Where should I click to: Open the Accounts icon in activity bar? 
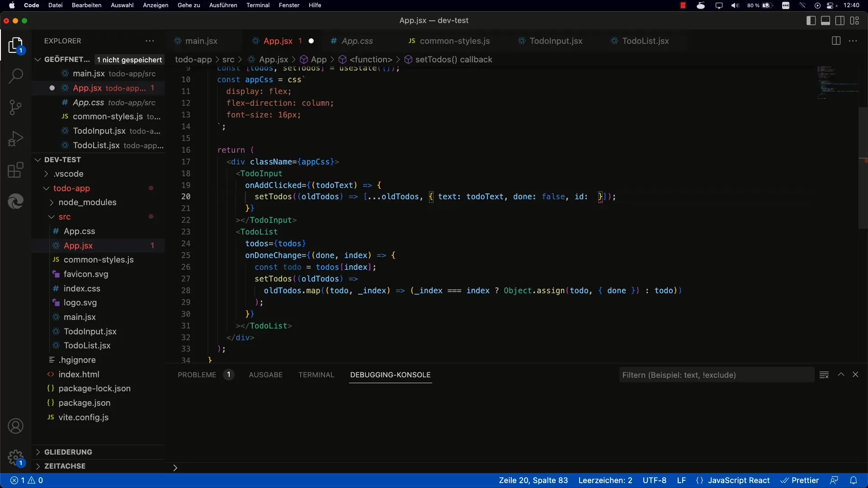point(15,426)
